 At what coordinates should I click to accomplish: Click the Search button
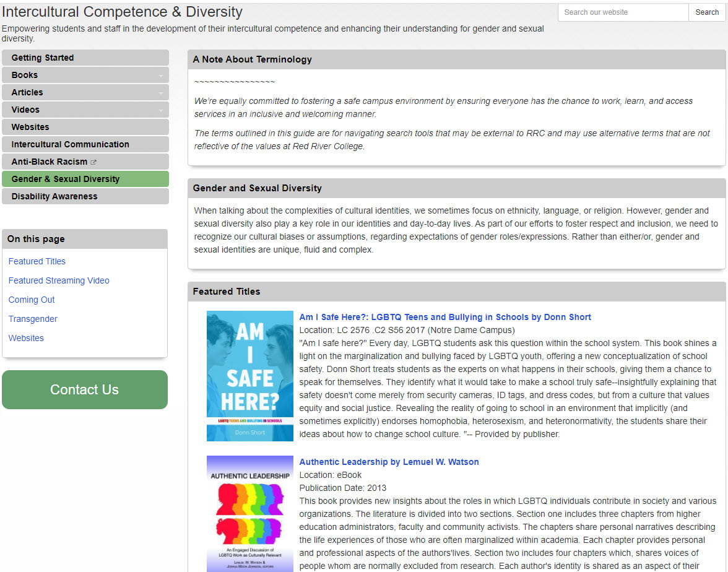click(706, 12)
